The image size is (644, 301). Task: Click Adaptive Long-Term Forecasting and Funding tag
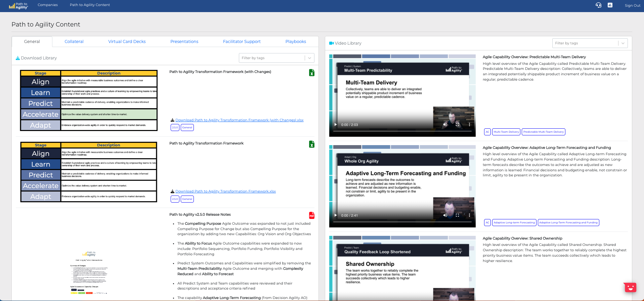click(x=568, y=222)
